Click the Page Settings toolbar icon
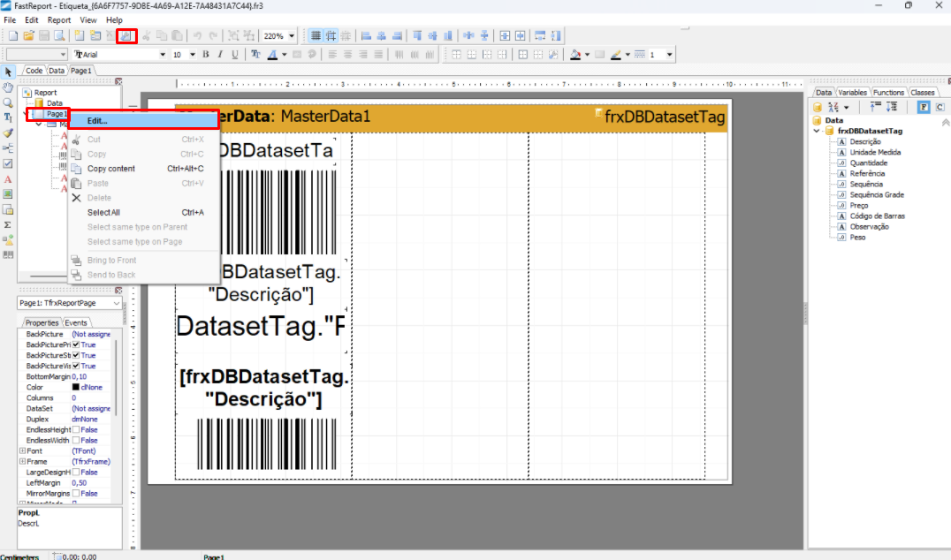 (x=126, y=36)
